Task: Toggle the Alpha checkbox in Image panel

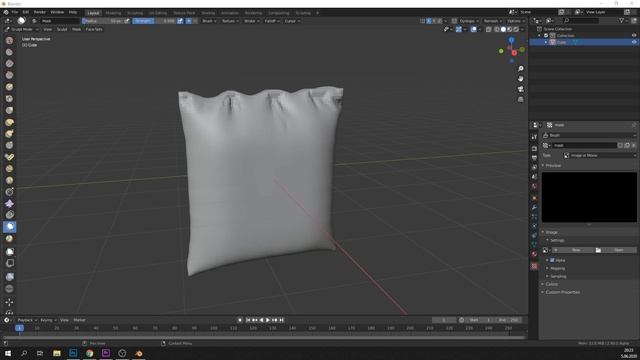Action: (x=552, y=260)
